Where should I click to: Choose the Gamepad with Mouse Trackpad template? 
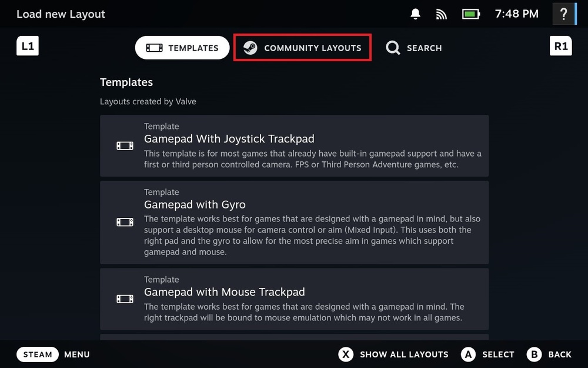[x=294, y=299]
